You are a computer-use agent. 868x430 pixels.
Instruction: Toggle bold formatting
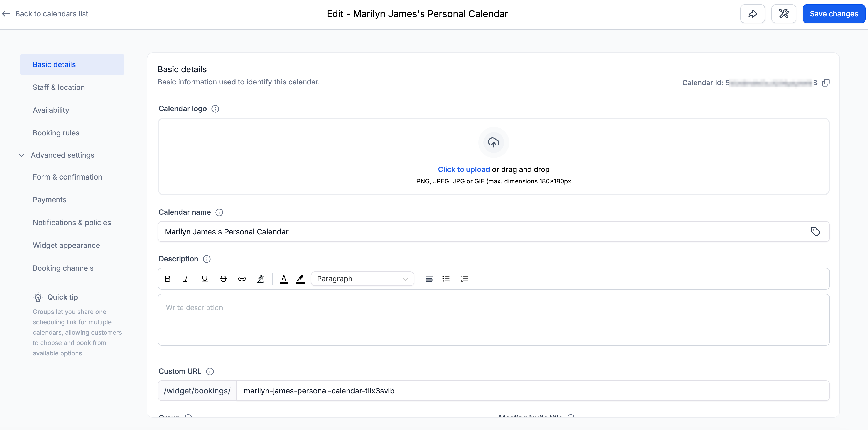[167, 279]
